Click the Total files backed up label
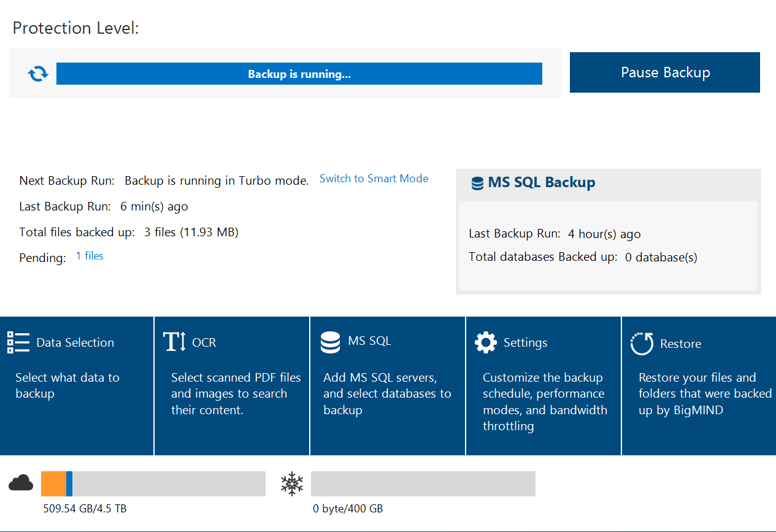Image resolution: width=776 pixels, height=532 pixels. pos(77,232)
